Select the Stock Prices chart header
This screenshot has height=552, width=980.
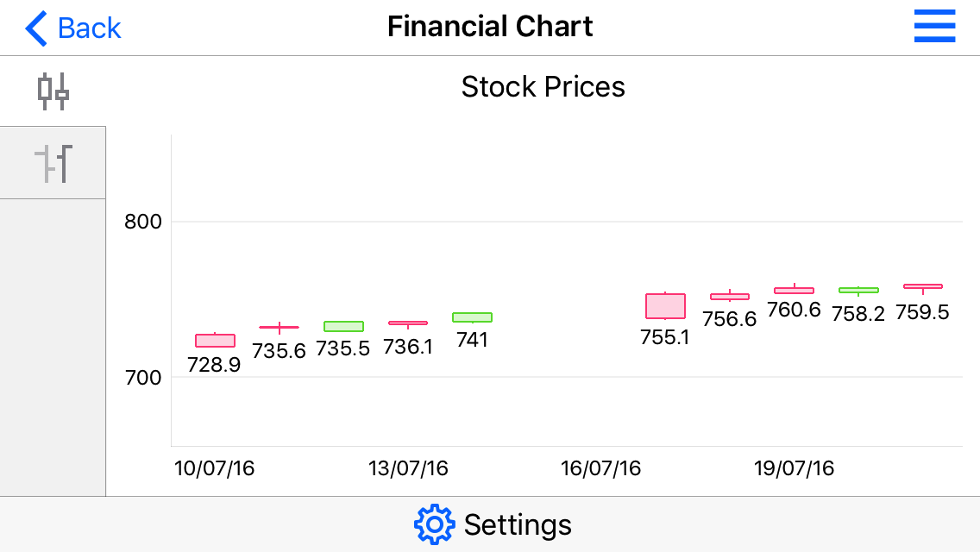543,86
